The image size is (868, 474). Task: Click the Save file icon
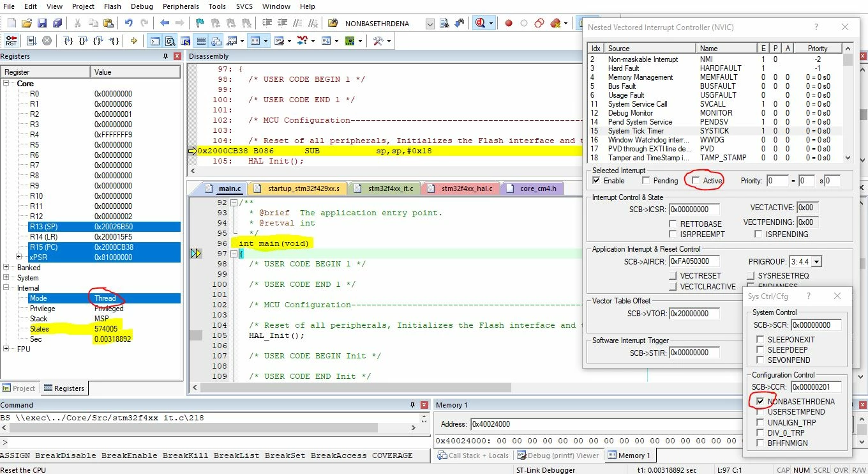(42, 23)
